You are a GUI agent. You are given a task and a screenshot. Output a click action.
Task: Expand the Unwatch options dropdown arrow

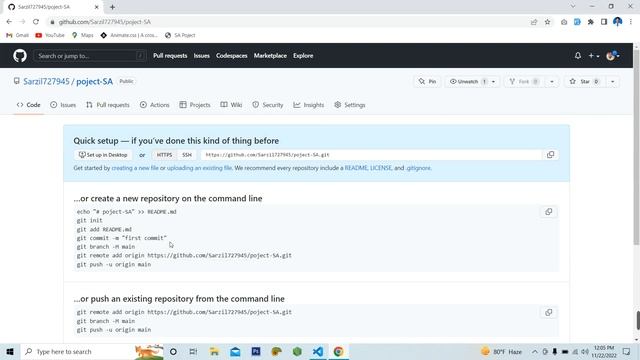(493, 82)
